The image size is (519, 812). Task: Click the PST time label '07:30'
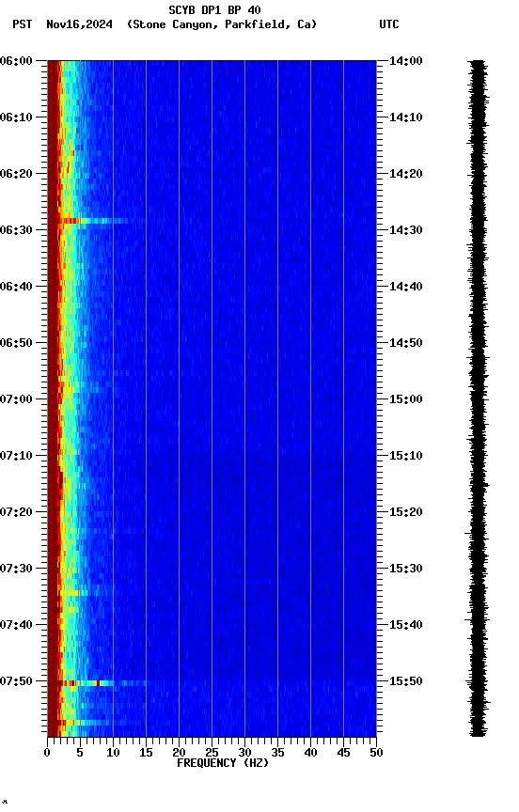16,569
